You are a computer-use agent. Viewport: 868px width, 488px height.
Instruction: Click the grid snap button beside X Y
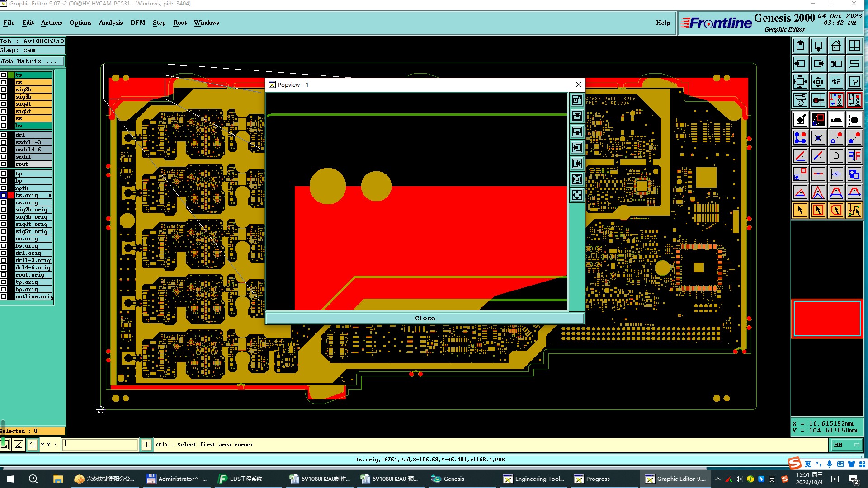tap(33, 445)
